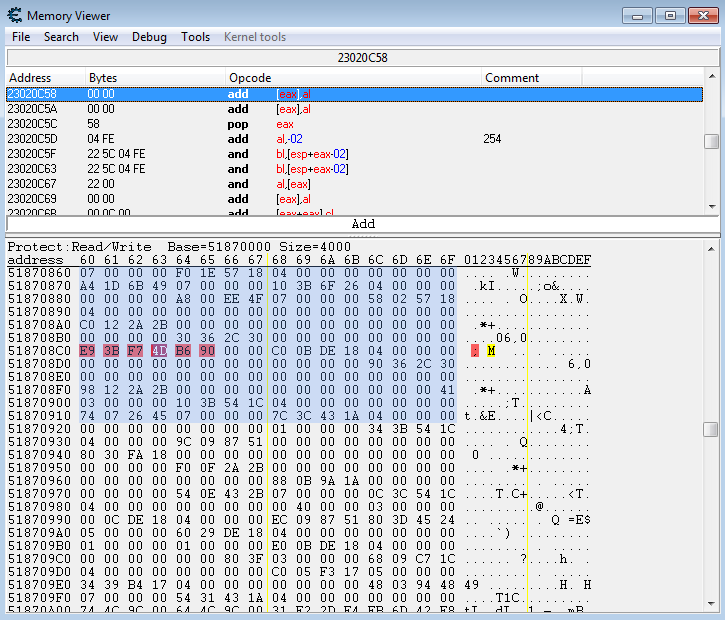This screenshot has height=620, width=725.
Task: Click the hex dump scrollbar thumb
Action: point(711,429)
